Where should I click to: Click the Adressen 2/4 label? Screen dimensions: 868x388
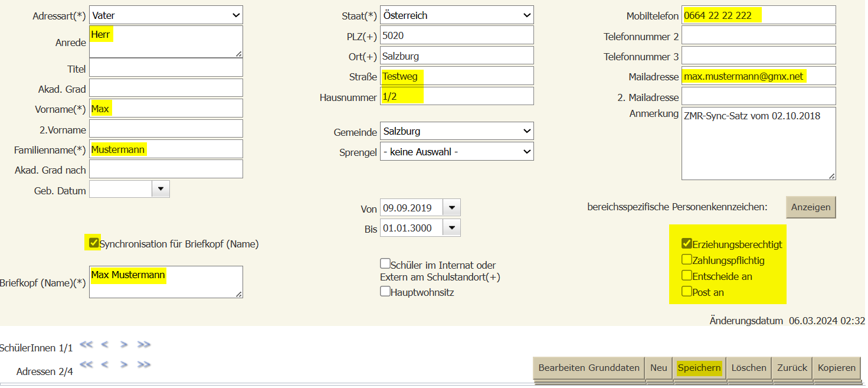click(45, 371)
